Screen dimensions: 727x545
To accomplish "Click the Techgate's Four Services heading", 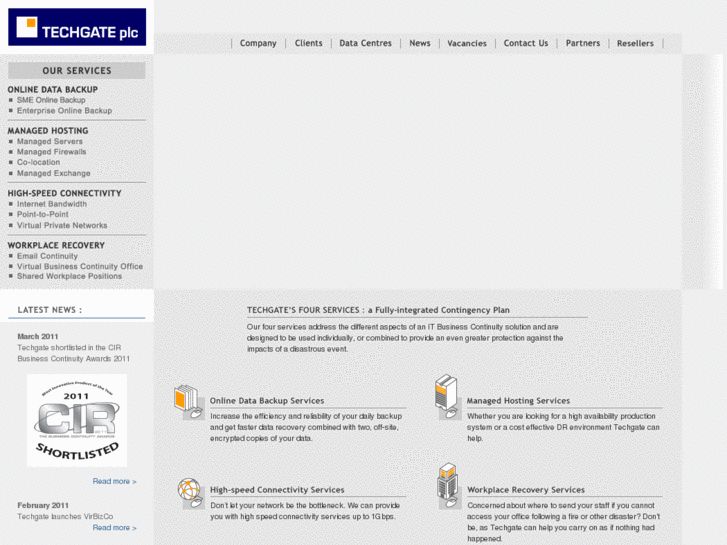I will (x=378, y=310).
